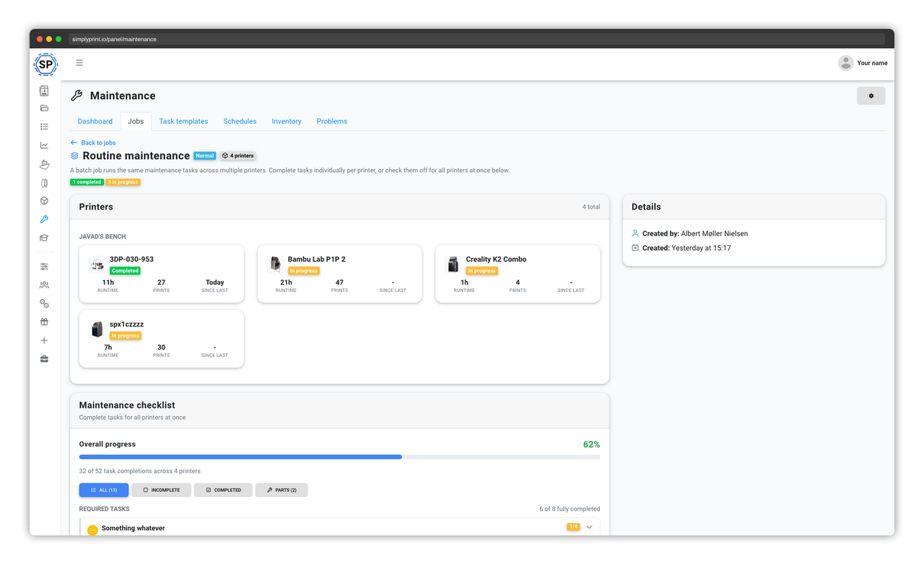Click the 62% progress value
The height and width of the screenshot is (565, 924).
[x=591, y=444]
